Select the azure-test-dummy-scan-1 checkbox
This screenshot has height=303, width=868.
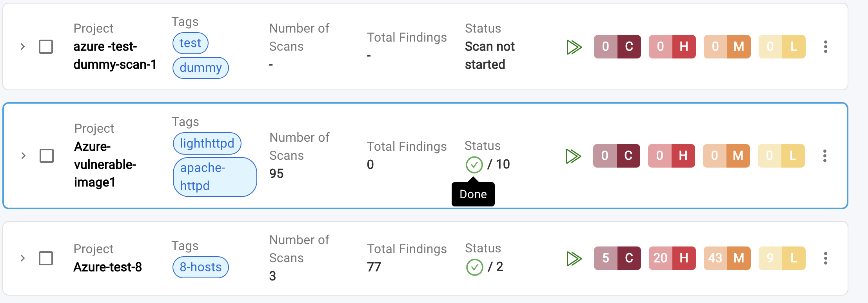pos(46,47)
